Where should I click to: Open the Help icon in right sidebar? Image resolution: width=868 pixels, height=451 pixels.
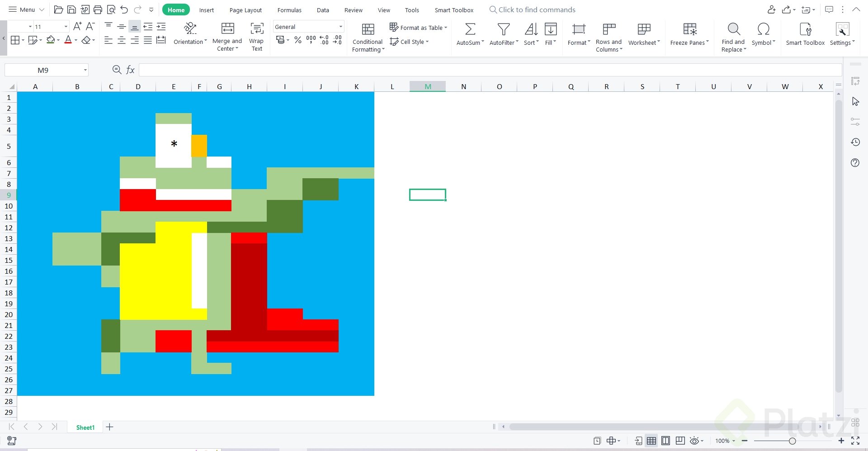click(855, 163)
